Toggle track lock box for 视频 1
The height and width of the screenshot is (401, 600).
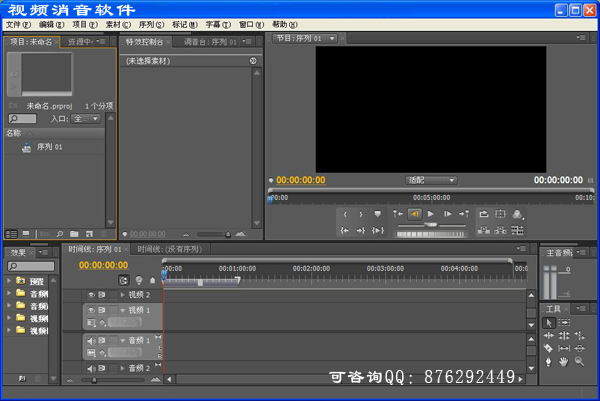pyautogui.click(x=114, y=310)
